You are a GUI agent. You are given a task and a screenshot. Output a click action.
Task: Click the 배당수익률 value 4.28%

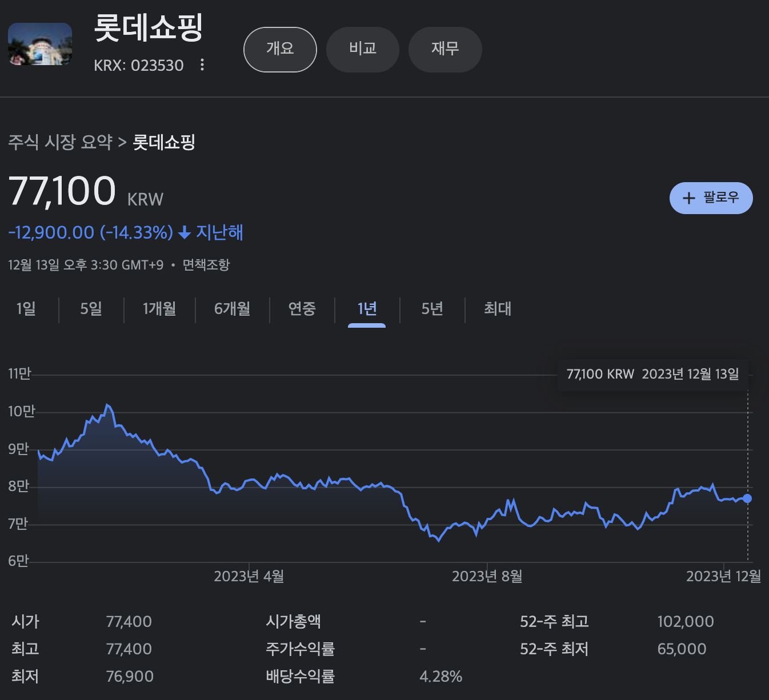tap(441, 677)
